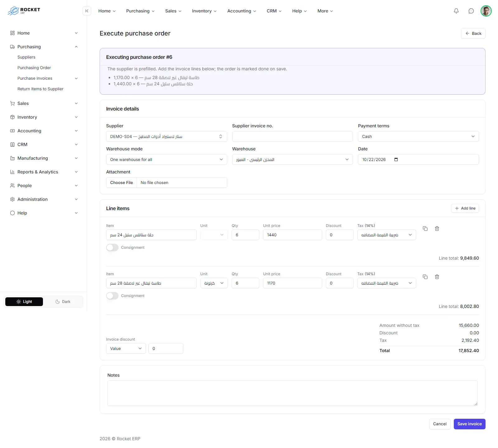Click the Accounting banknote icon in sidebar
The width and height of the screenshot is (498, 448).
[x=12, y=131]
